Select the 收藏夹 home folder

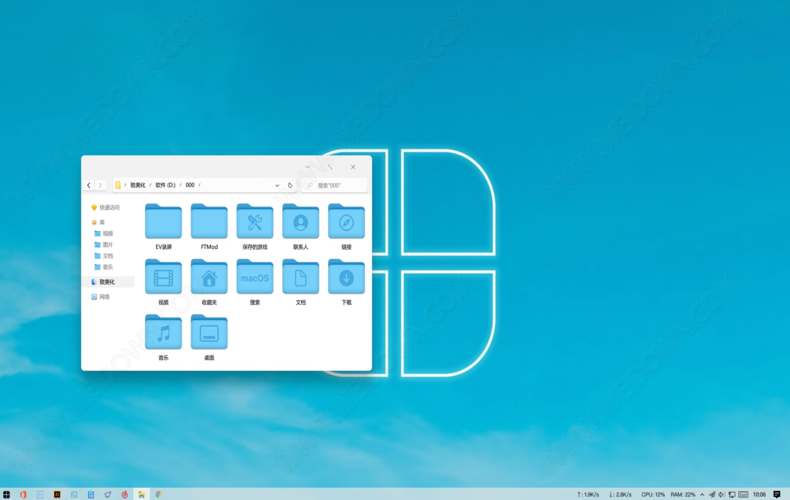[x=209, y=282]
